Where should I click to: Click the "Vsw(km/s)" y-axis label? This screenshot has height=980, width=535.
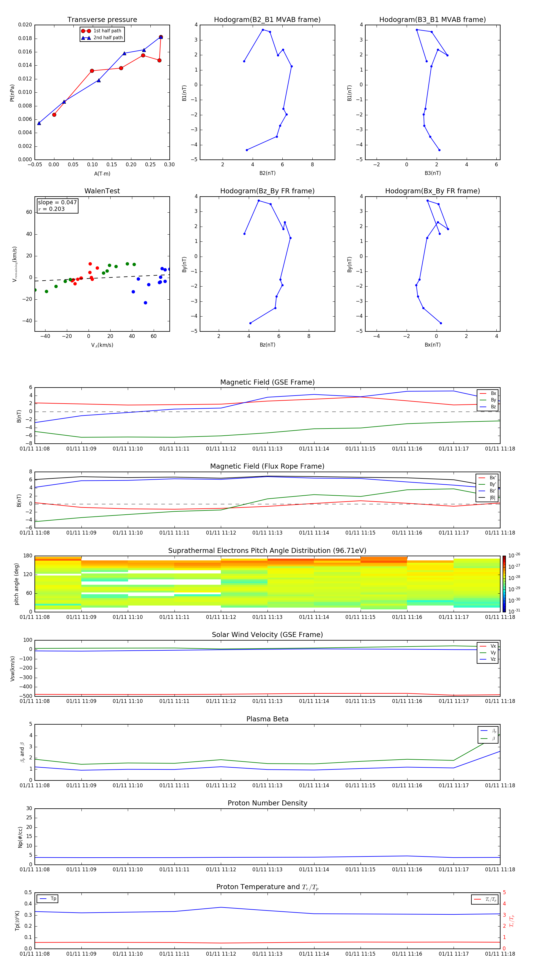(x=12, y=668)
